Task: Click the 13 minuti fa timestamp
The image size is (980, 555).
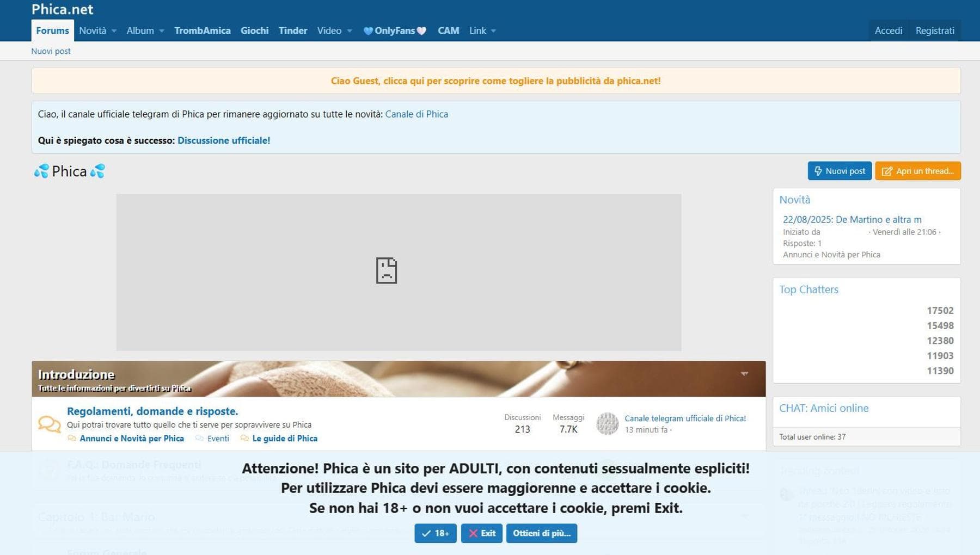Action: coord(646,430)
